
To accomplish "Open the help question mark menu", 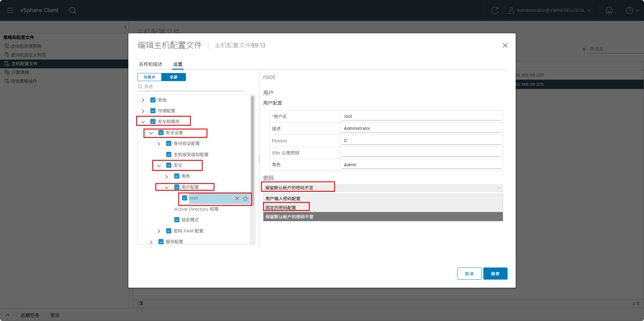I will tap(633, 10).
